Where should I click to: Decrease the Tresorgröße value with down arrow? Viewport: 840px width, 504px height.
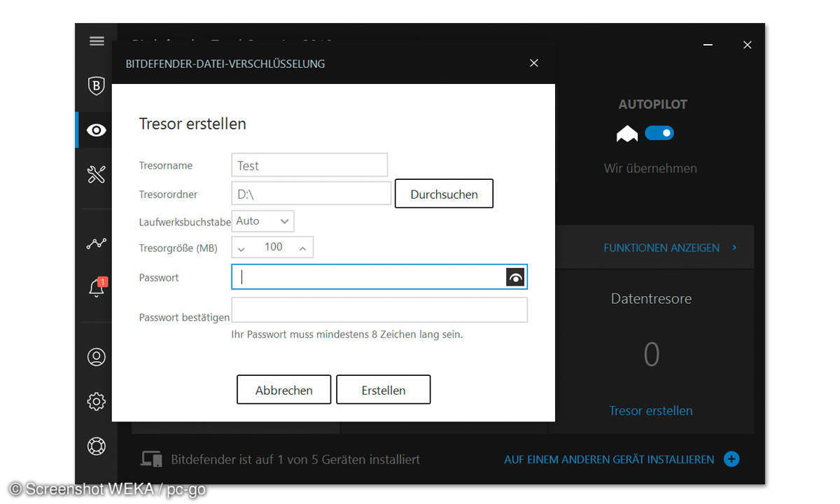click(241, 248)
